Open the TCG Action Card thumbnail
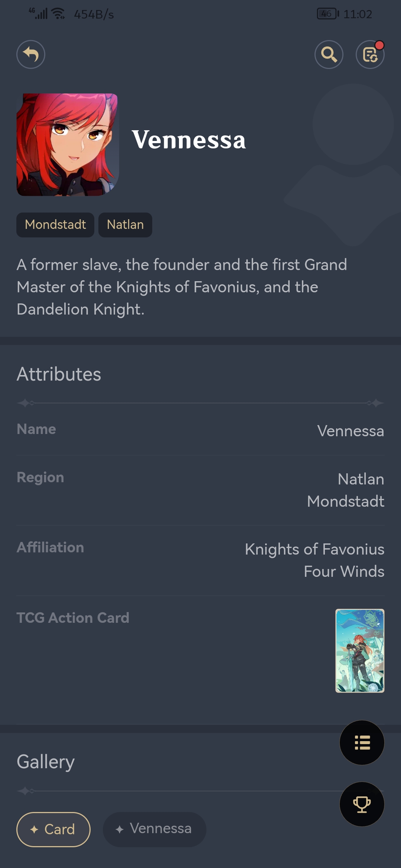Viewport: 401px width, 868px height. click(360, 651)
